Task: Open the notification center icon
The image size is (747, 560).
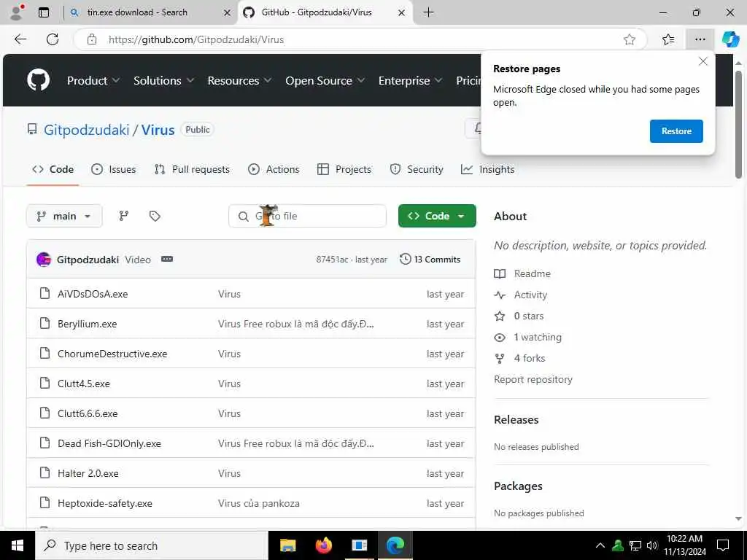Action: click(x=723, y=545)
